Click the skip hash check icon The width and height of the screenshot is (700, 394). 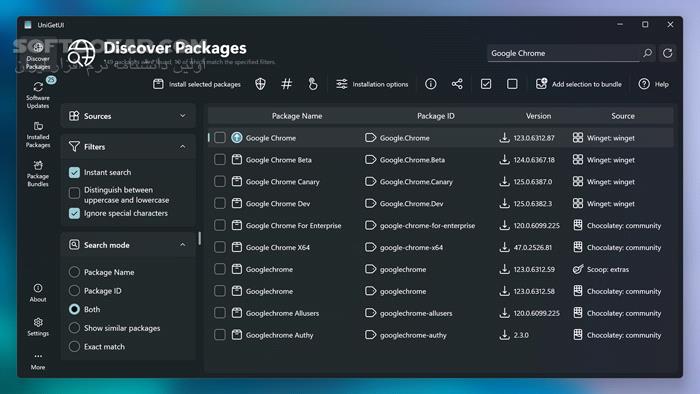(x=287, y=84)
